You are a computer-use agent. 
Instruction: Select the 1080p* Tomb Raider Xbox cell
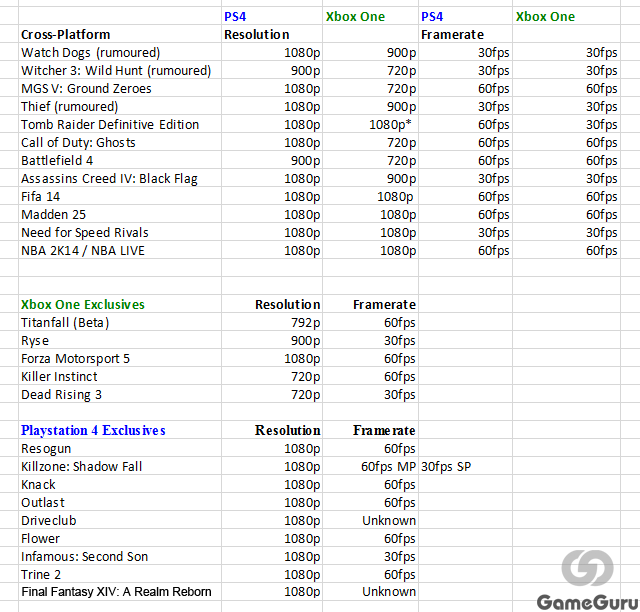[370, 124]
